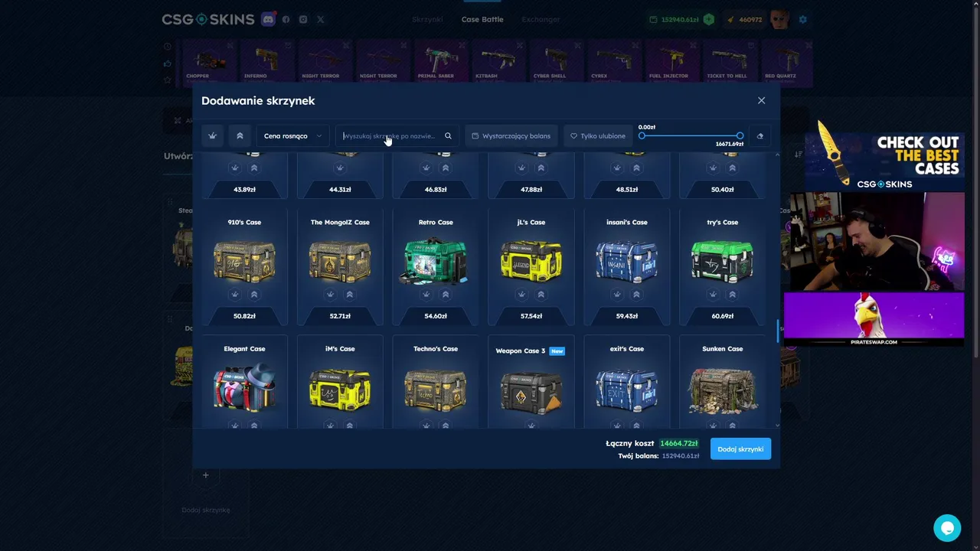Click the double-chevron filter icon in the modal toolbar

point(240,135)
